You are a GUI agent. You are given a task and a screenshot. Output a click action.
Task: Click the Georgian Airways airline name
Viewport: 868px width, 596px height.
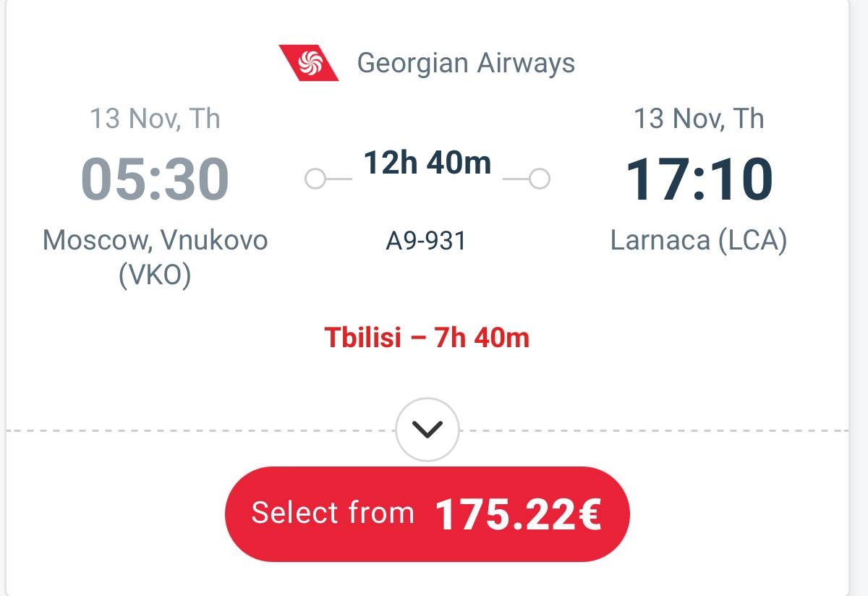(466, 63)
